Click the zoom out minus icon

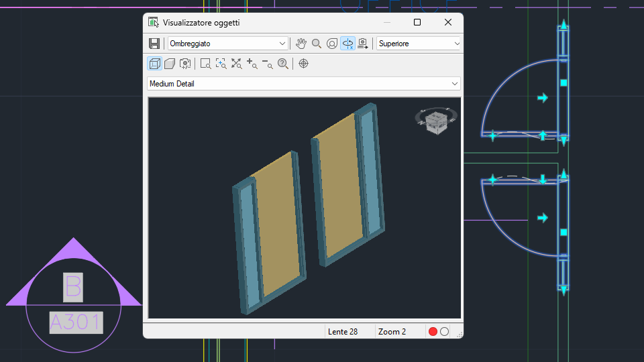(x=268, y=64)
